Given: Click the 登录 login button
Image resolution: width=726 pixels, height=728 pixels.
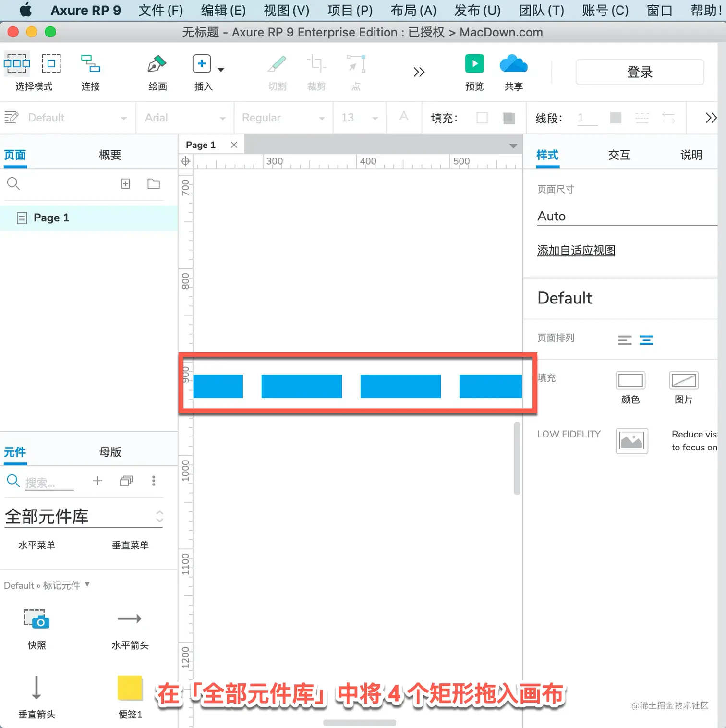Looking at the screenshot, I should click(640, 72).
